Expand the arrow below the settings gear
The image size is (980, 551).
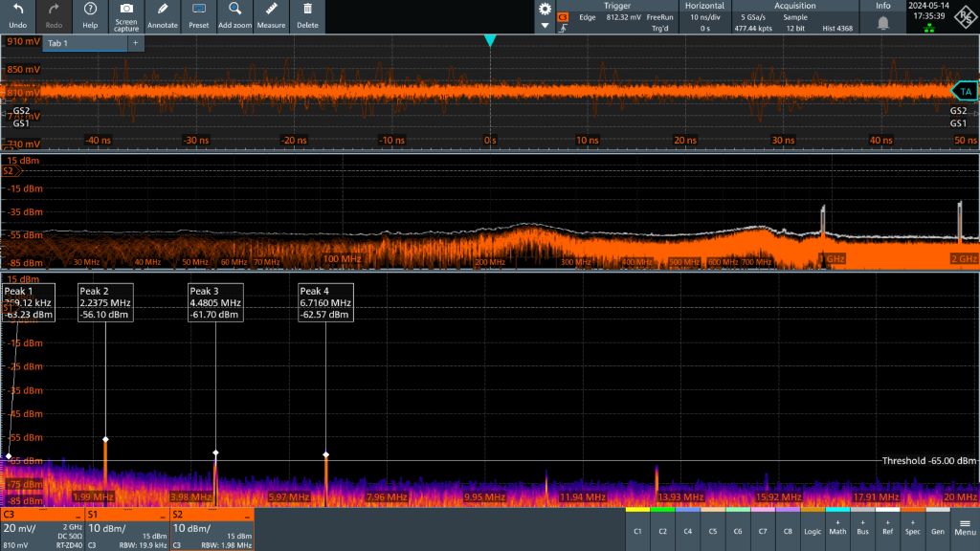(x=545, y=26)
